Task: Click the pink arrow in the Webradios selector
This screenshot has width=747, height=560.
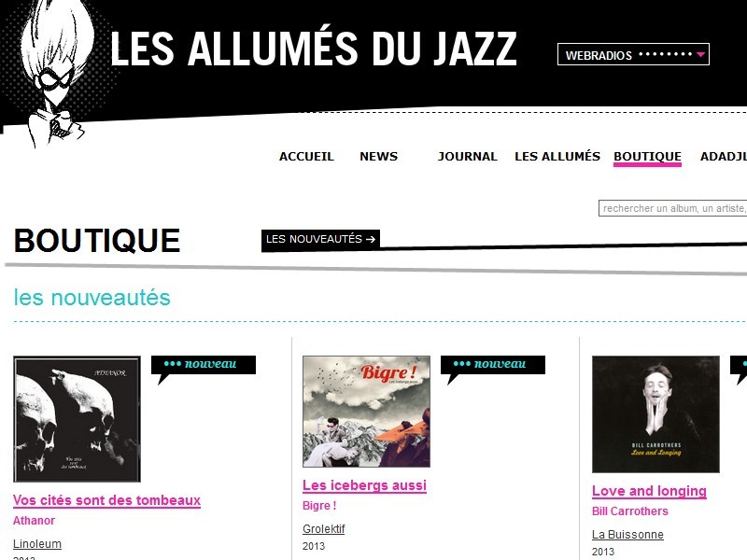Action: click(700, 54)
